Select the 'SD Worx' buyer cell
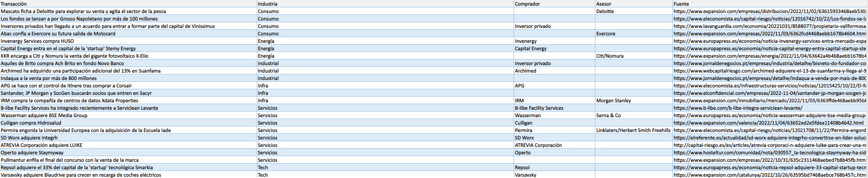 pos(555,138)
